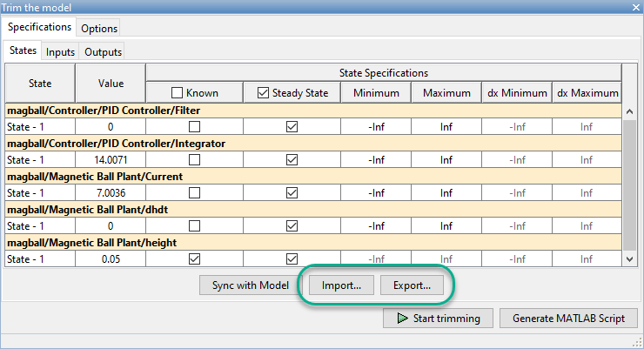Uncheck Known for the height state
Viewport: 644px width, 349px height.
click(x=196, y=258)
